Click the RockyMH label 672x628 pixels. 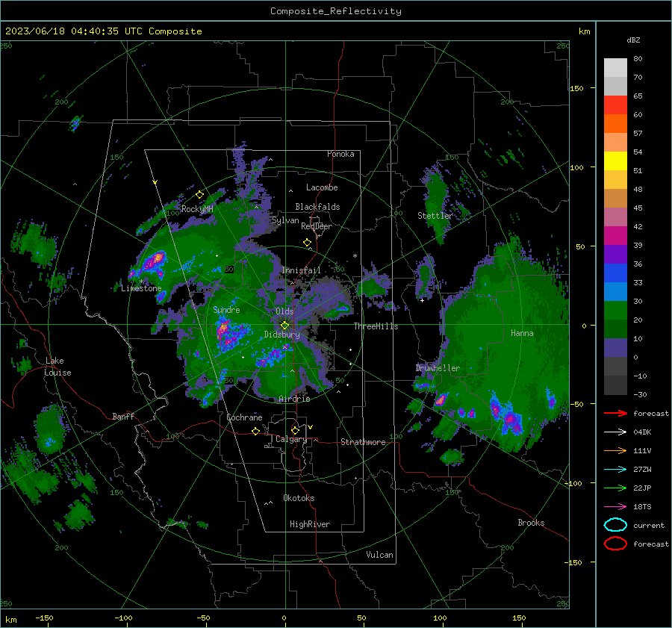point(197,209)
